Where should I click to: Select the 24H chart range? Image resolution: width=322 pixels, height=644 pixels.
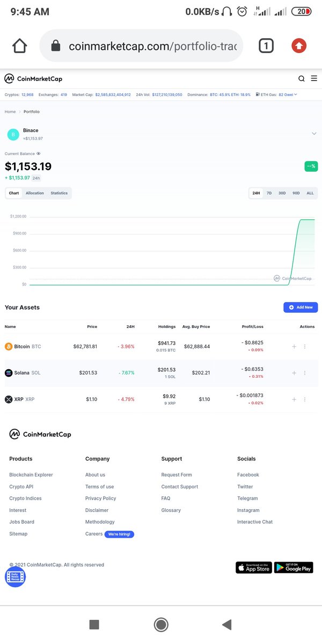coord(256,193)
